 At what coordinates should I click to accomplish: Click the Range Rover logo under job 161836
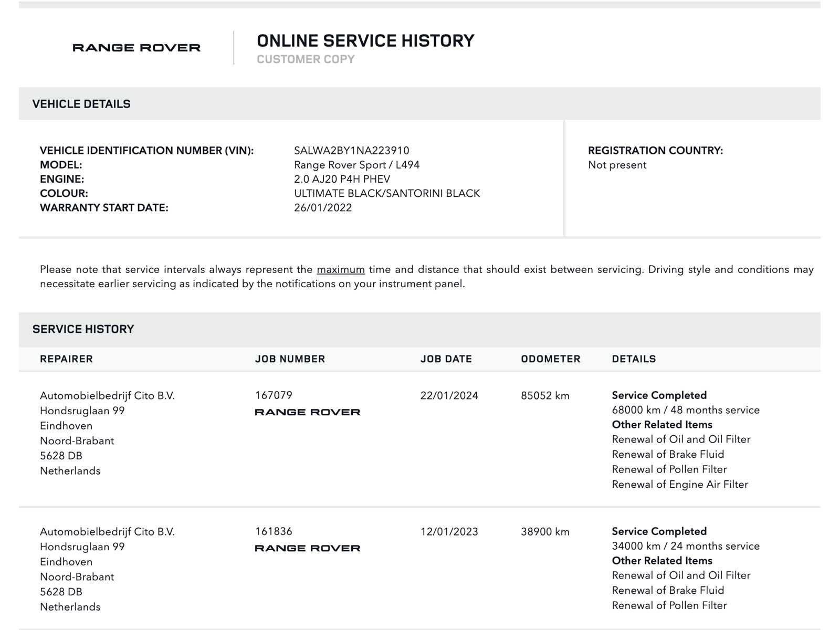click(x=308, y=548)
